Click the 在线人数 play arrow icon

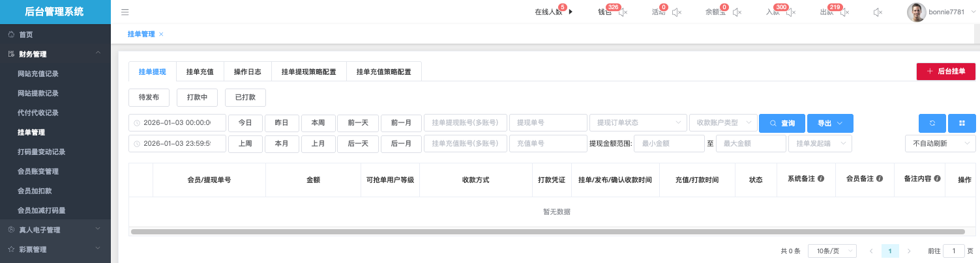coord(571,12)
